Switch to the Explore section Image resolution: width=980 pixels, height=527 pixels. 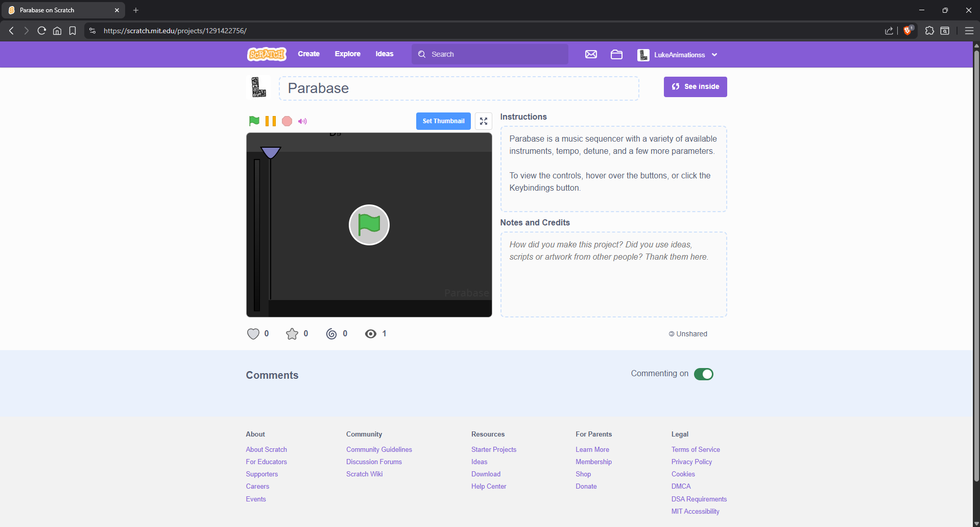[347, 54]
